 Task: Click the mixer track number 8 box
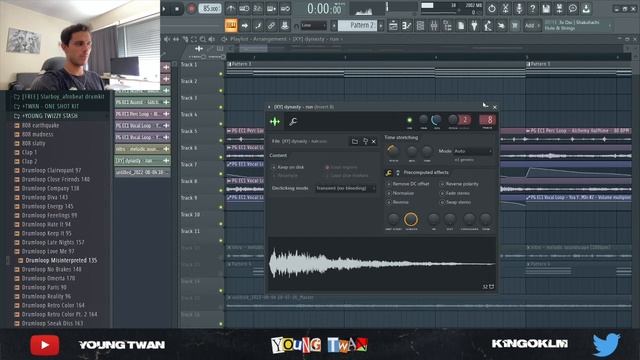(487, 120)
